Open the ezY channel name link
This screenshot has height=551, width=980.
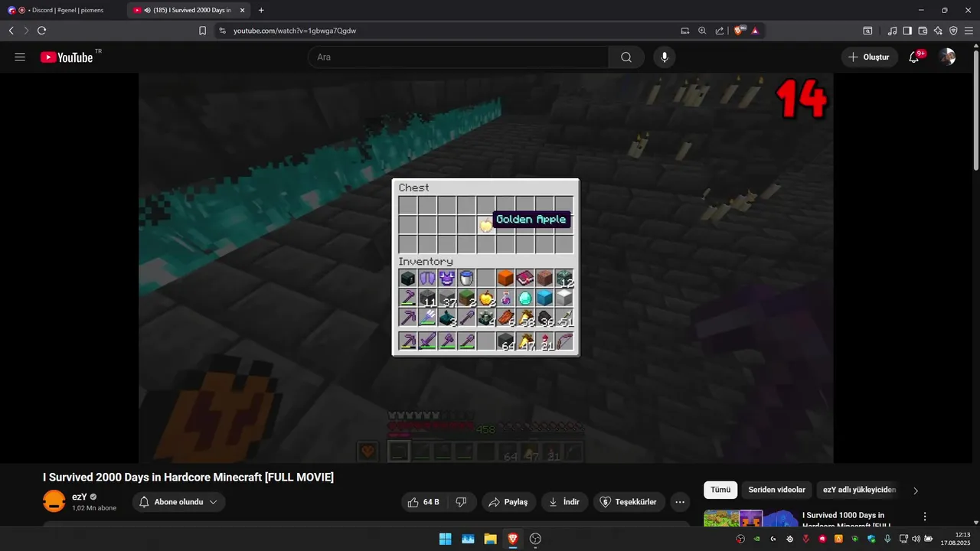80,497
